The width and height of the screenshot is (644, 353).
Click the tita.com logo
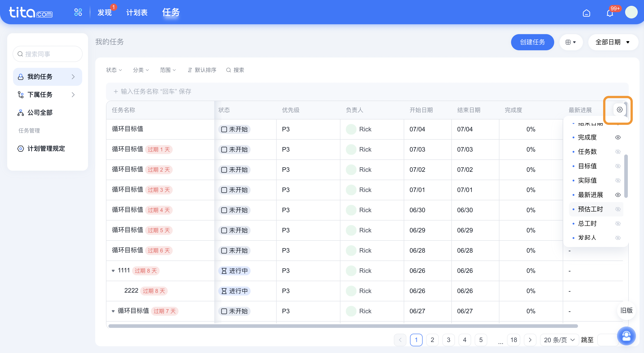31,12
